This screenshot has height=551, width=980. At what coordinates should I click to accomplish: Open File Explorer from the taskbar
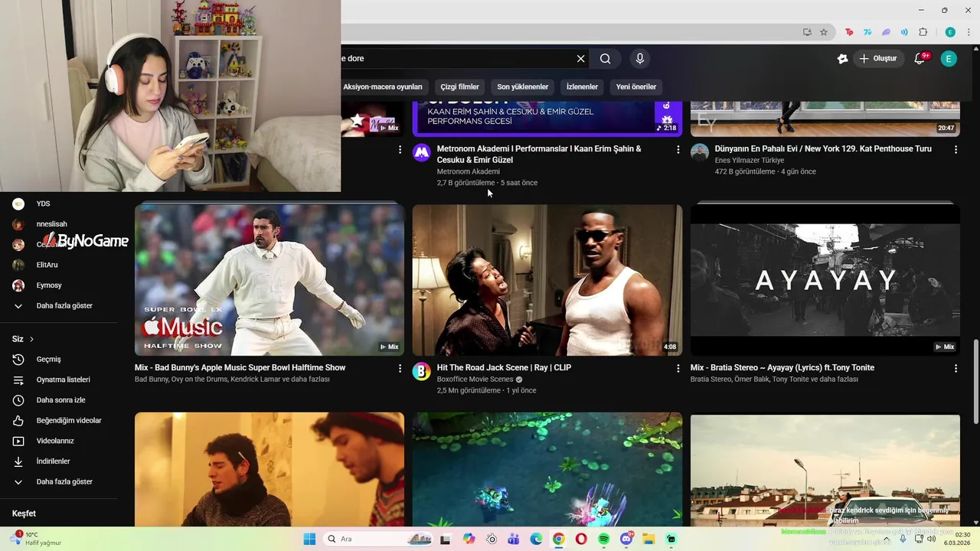pyautogui.click(x=648, y=539)
